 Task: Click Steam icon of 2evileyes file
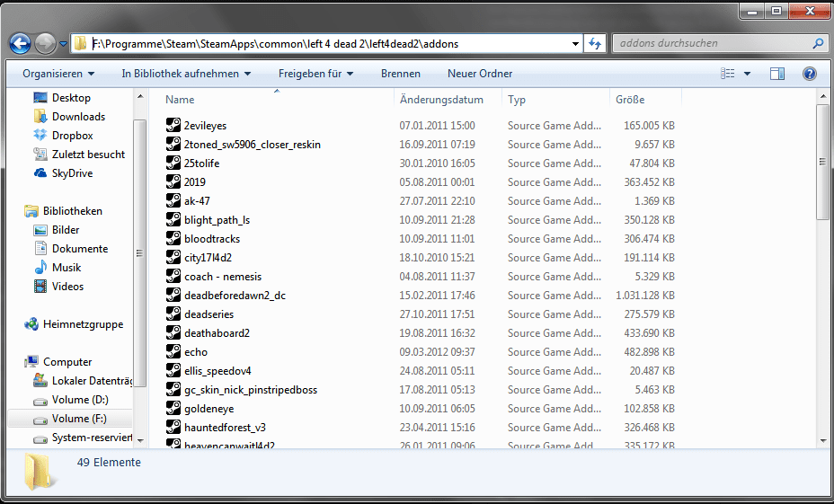coord(173,126)
